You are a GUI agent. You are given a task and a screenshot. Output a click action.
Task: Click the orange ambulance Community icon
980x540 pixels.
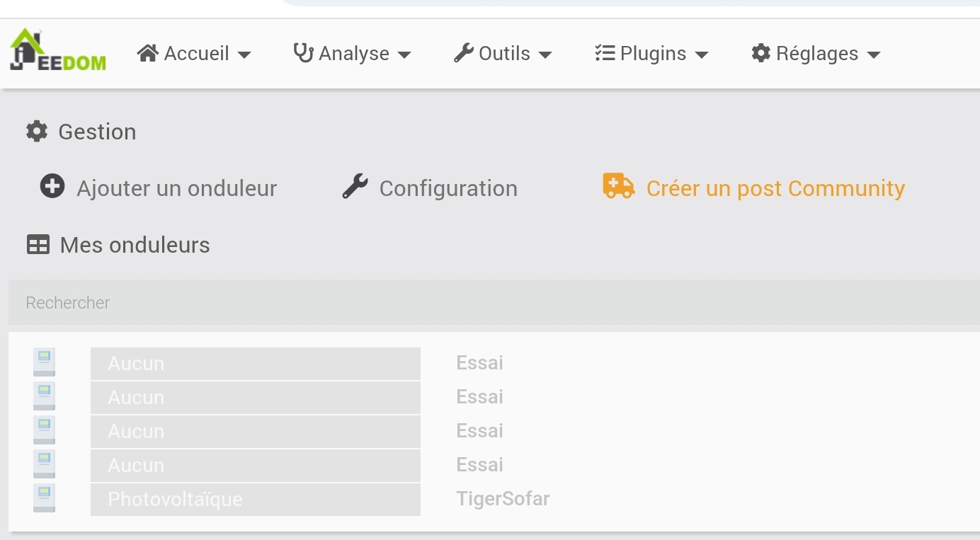pos(618,186)
